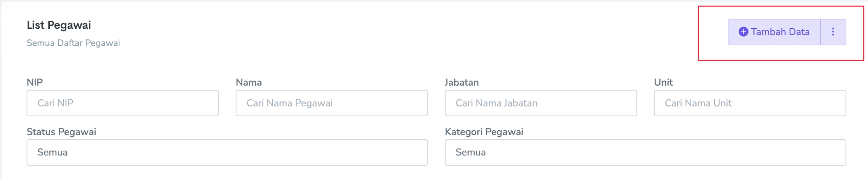Click the plus circle icon on Tambah Data
The width and height of the screenshot is (868, 179).
click(x=743, y=32)
